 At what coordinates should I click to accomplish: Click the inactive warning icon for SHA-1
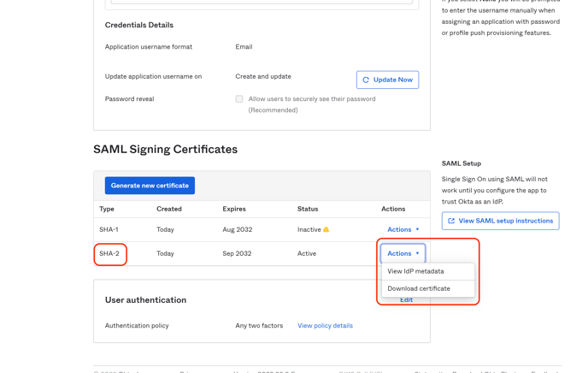point(326,229)
